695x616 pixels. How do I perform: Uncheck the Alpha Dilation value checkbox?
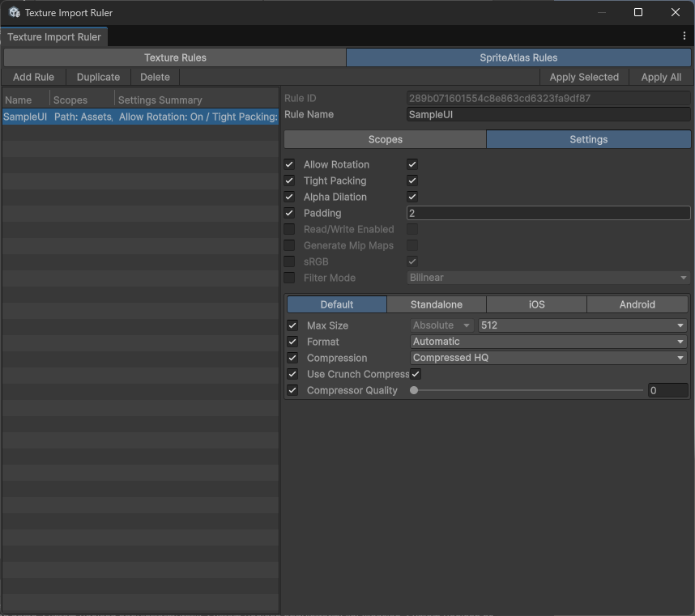click(412, 197)
